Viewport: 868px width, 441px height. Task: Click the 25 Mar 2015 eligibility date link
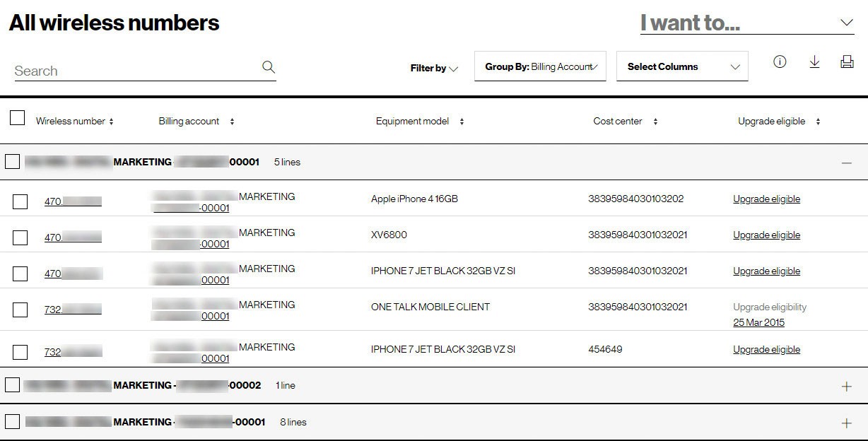(758, 323)
